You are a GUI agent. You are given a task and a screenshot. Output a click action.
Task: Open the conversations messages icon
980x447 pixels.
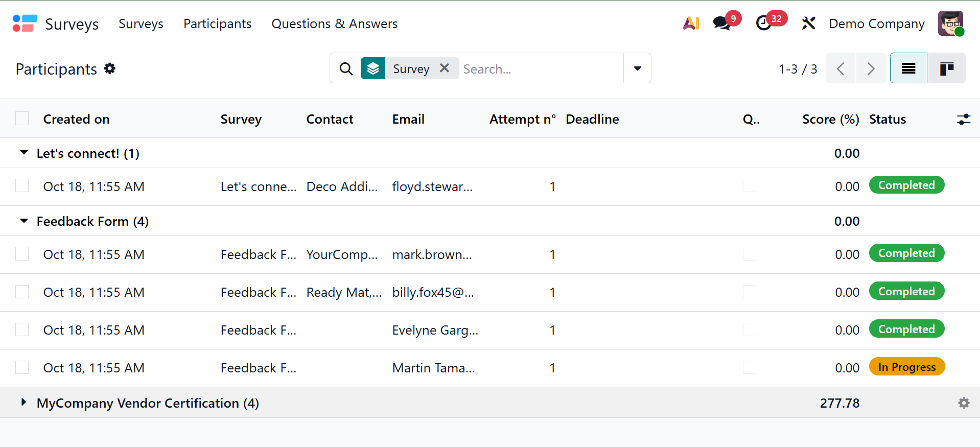(722, 23)
